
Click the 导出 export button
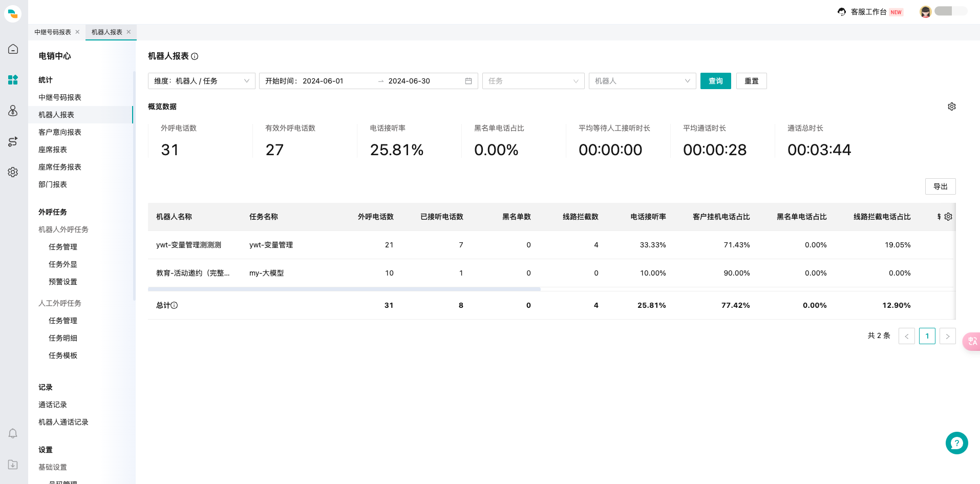tap(941, 186)
